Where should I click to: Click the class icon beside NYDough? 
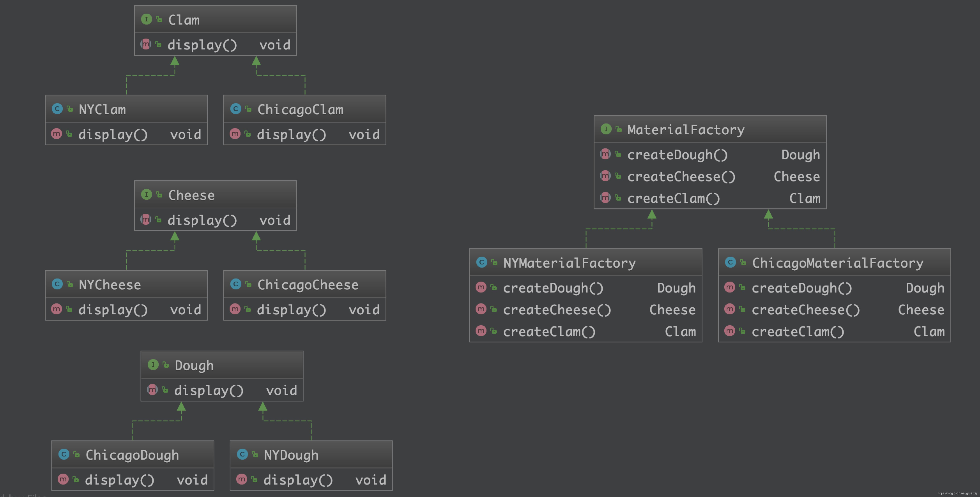tap(242, 454)
